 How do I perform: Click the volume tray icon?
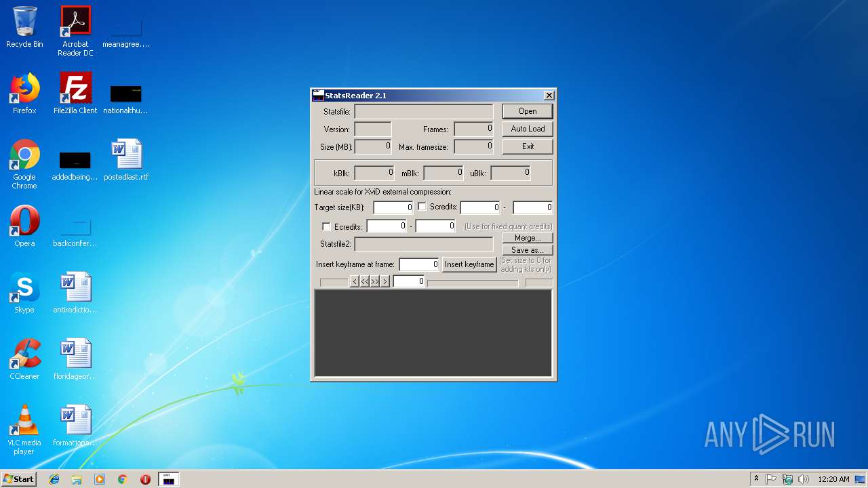point(804,479)
